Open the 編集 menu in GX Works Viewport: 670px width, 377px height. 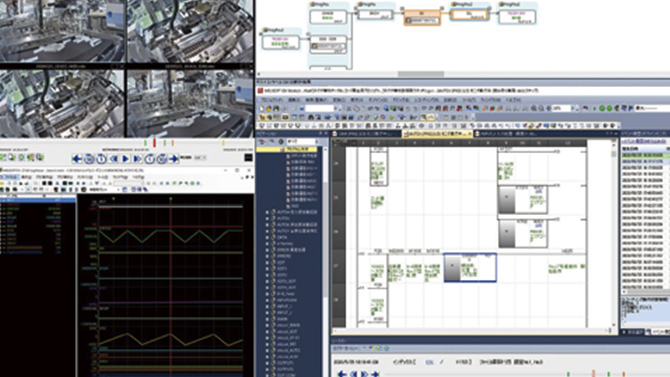294,100
